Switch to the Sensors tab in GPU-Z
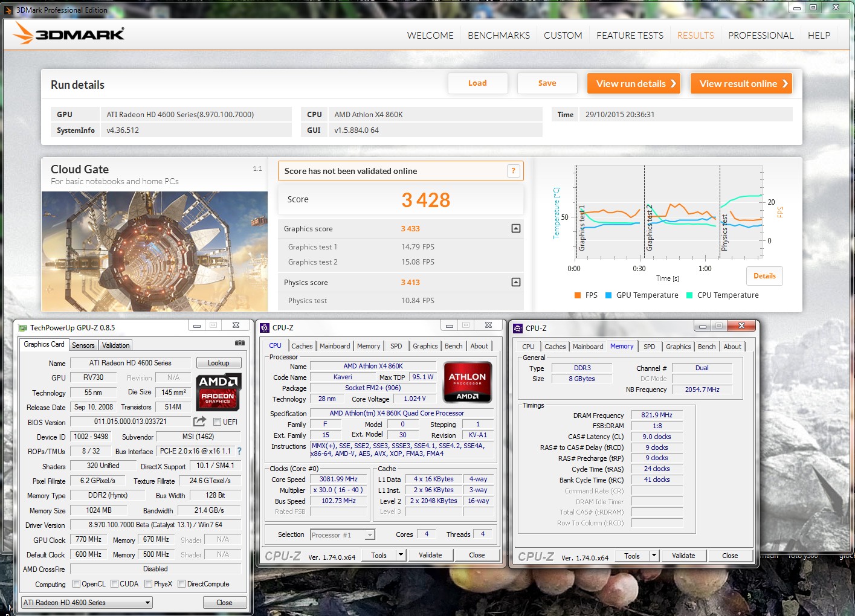855x616 pixels. click(83, 345)
